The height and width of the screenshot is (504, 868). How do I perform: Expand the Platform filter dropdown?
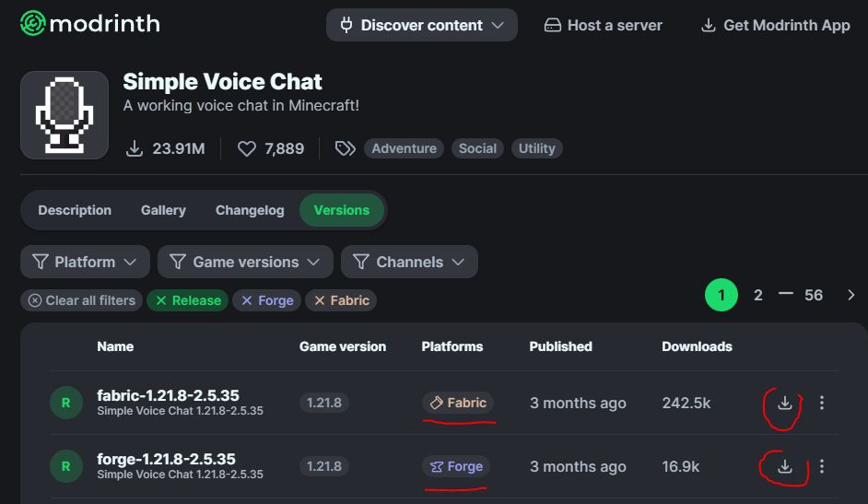coord(85,262)
